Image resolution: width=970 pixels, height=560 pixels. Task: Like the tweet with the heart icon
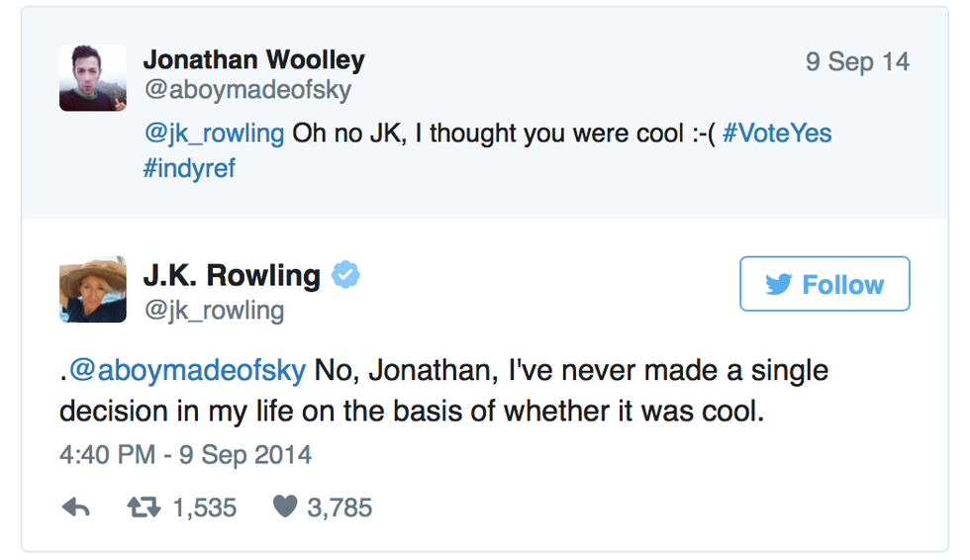284,508
